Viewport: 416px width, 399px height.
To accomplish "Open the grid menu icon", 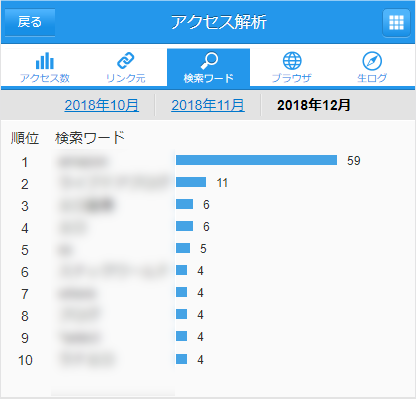I will click(396, 23).
